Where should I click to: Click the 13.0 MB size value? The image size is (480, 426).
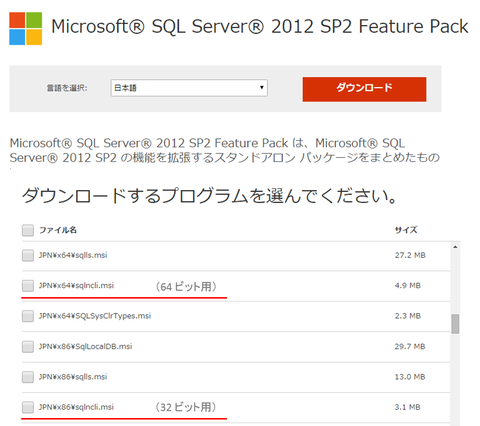point(410,377)
